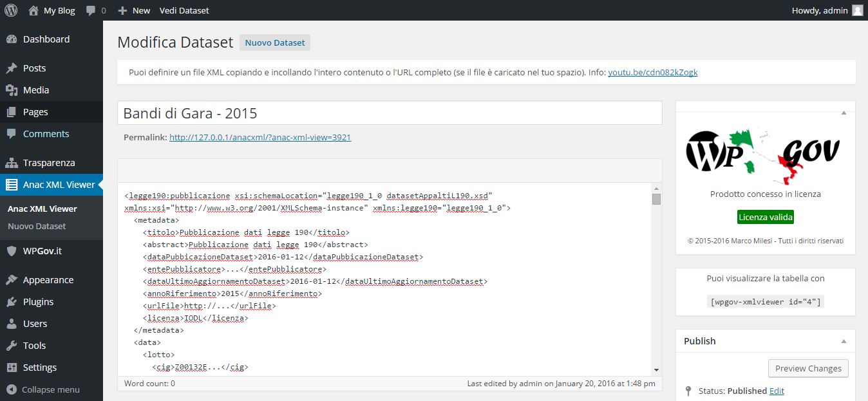This screenshot has width=868, height=401.
Task: Open the Appearance menu
Action: [48, 280]
